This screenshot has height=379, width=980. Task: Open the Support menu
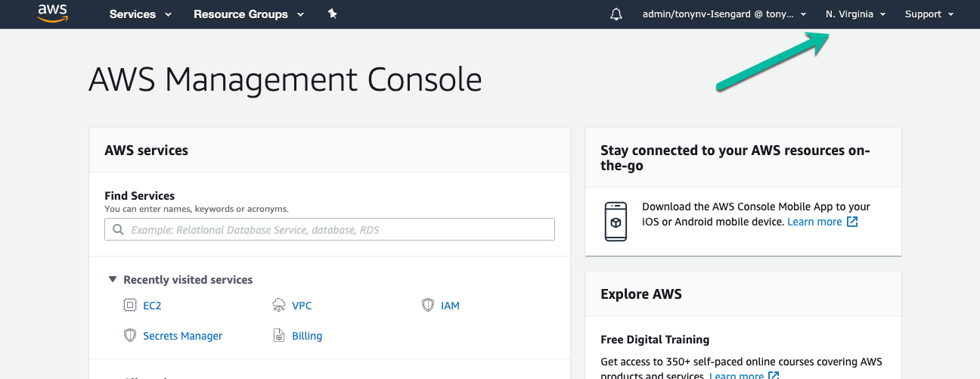click(929, 14)
